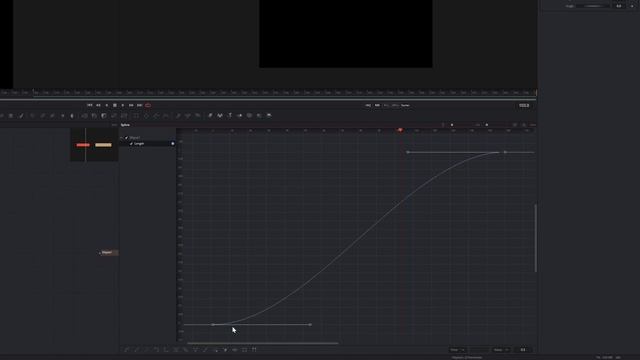Add a Merge 3D node from the toolbar
This screenshot has width=640, height=360.
click(x=240, y=116)
